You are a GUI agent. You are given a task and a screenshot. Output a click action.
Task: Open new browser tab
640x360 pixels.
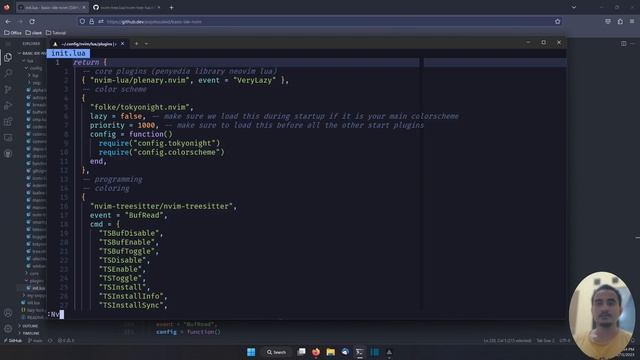(x=171, y=7)
